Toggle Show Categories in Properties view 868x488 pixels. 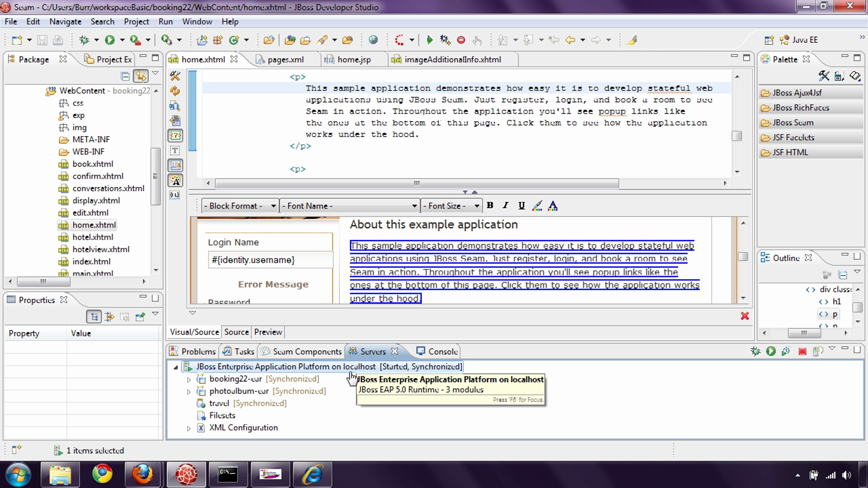tap(94, 317)
